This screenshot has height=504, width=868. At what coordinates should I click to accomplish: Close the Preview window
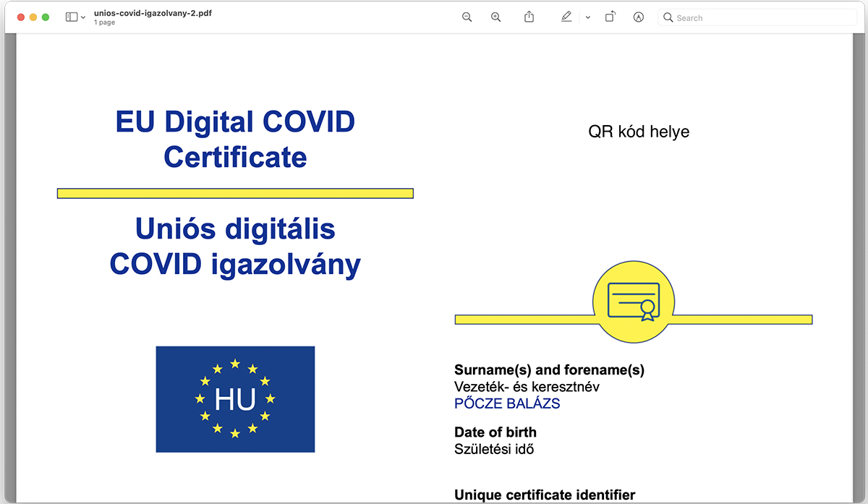click(x=20, y=17)
